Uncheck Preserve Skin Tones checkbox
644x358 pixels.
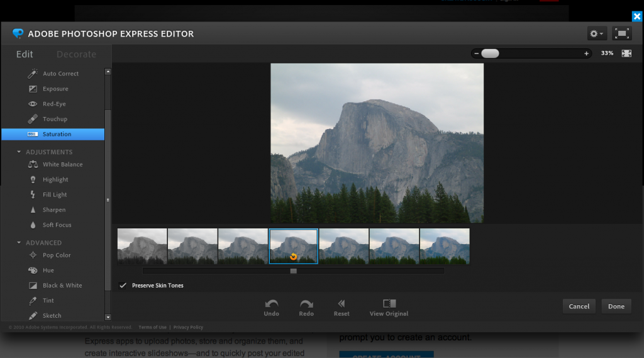(x=123, y=285)
